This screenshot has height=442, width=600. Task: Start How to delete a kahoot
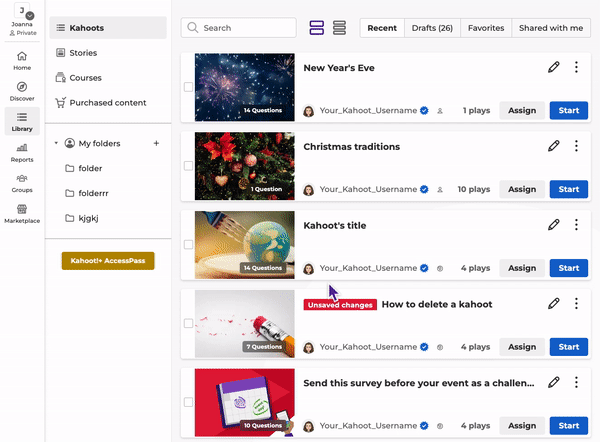click(569, 347)
